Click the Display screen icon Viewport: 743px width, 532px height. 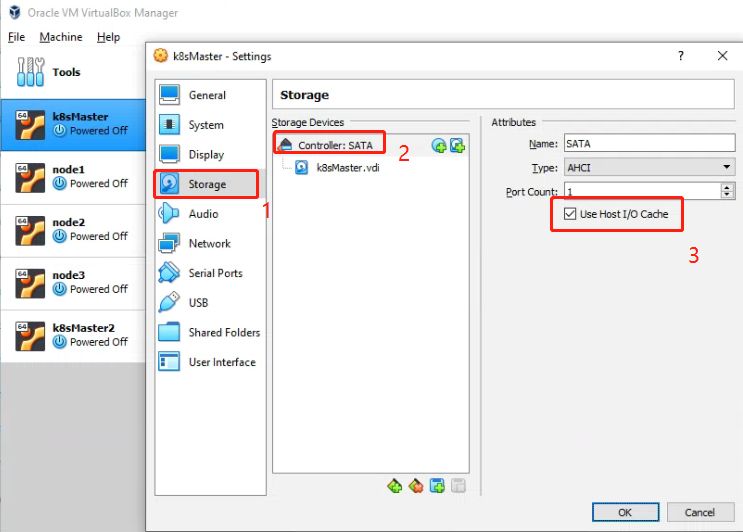click(x=169, y=154)
